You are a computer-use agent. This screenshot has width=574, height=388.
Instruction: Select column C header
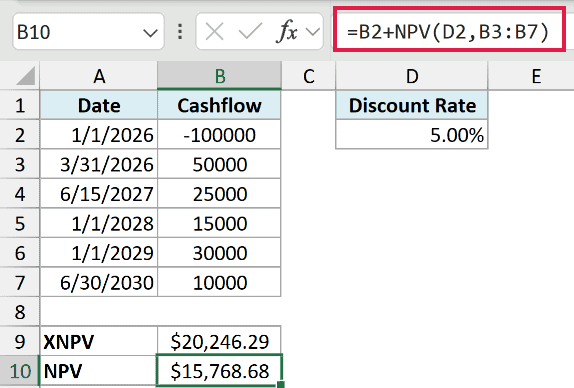tap(308, 76)
